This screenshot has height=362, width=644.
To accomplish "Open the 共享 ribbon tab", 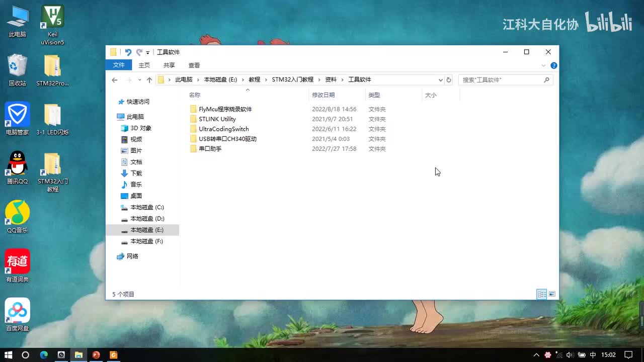I will [x=169, y=65].
